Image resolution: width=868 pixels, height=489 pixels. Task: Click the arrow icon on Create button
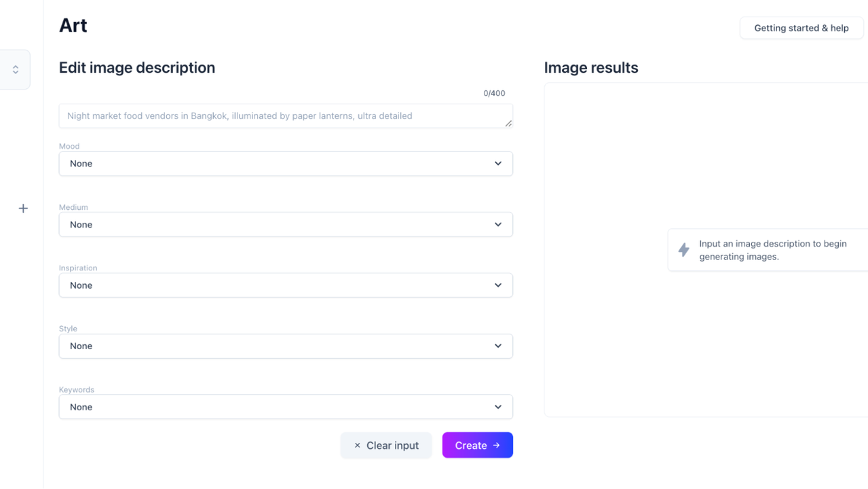(x=497, y=446)
